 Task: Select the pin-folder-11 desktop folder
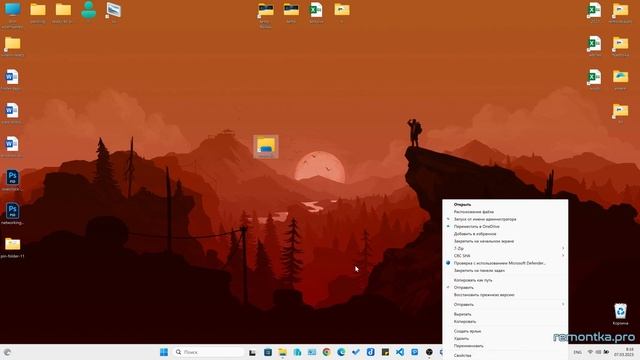pyautogui.click(x=13, y=247)
